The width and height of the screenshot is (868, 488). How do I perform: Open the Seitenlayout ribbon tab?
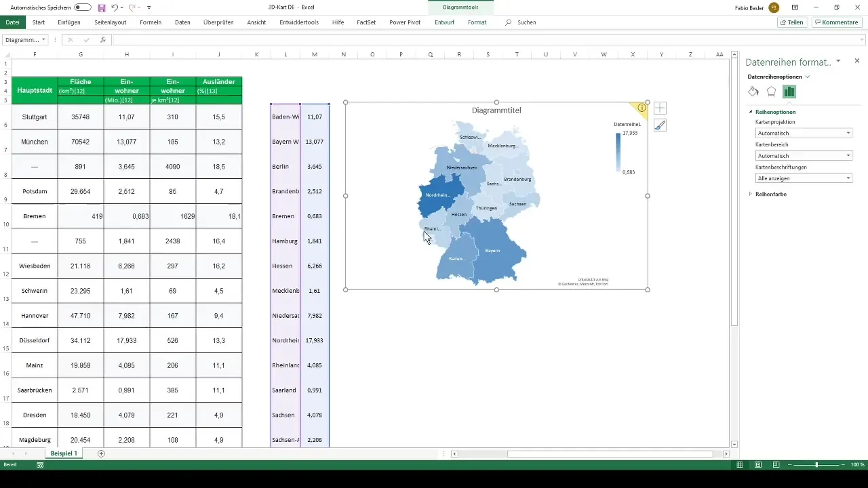click(111, 22)
